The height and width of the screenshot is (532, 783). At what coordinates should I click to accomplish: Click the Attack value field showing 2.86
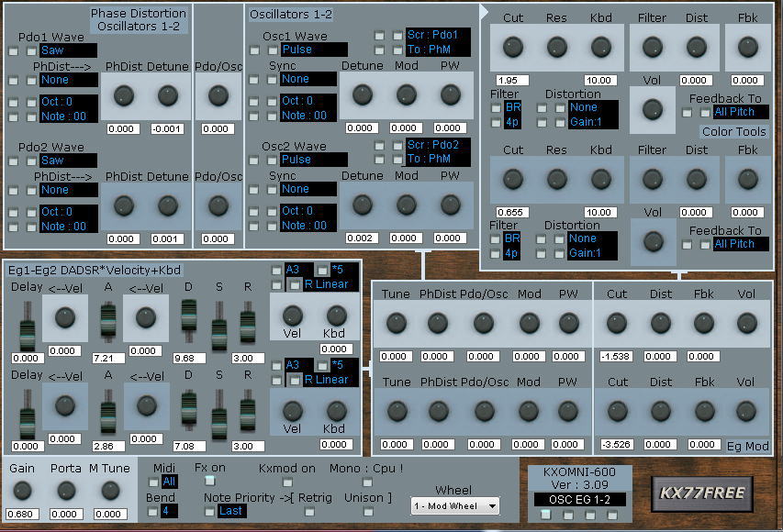coord(108,446)
